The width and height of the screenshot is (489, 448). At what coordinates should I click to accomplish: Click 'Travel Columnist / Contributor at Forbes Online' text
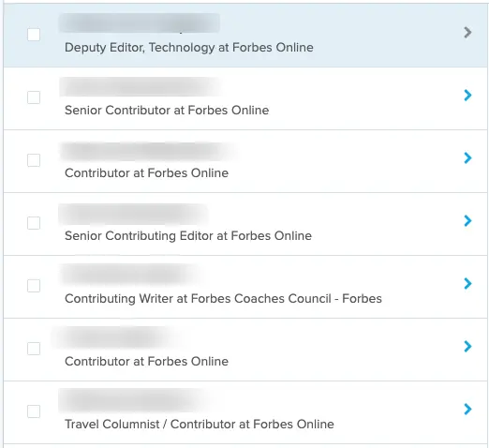point(200,425)
